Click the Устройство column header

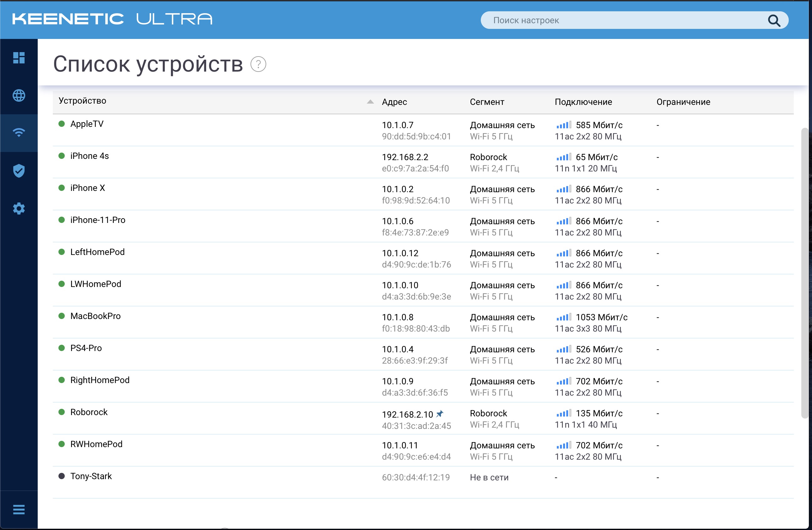(x=82, y=100)
